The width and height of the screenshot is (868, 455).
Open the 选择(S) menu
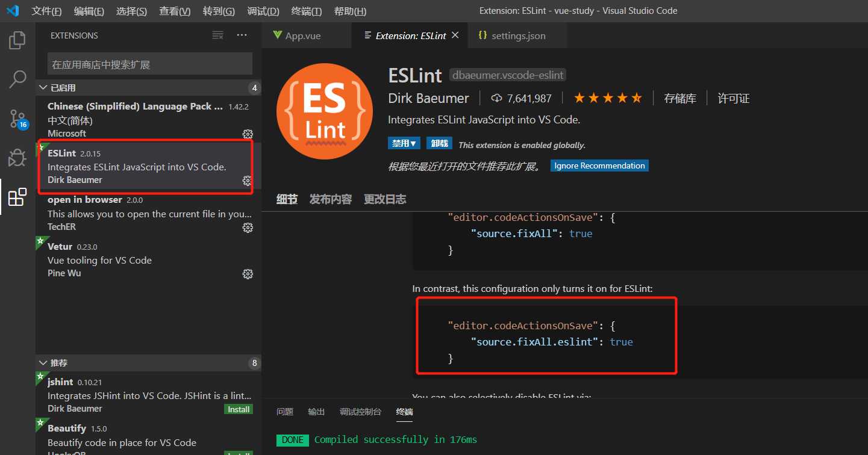131,11
